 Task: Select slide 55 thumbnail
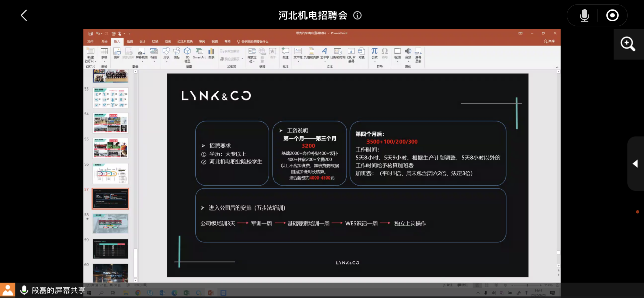pyautogui.click(x=110, y=147)
